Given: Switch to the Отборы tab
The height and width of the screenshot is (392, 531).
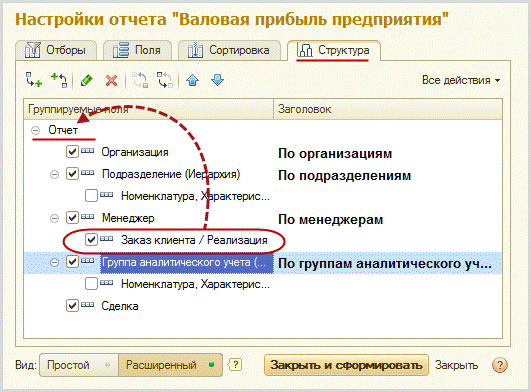Looking at the screenshot, I should click(56, 50).
